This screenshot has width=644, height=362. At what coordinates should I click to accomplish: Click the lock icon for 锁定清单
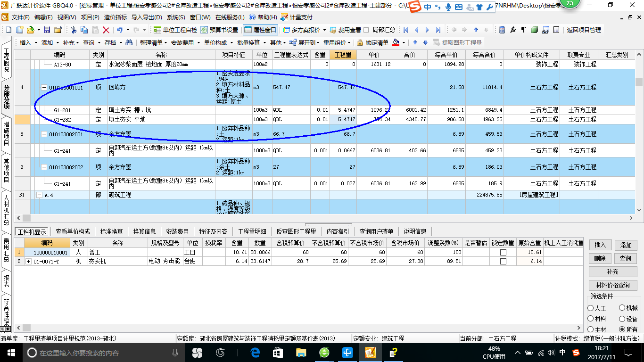(x=360, y=42)
